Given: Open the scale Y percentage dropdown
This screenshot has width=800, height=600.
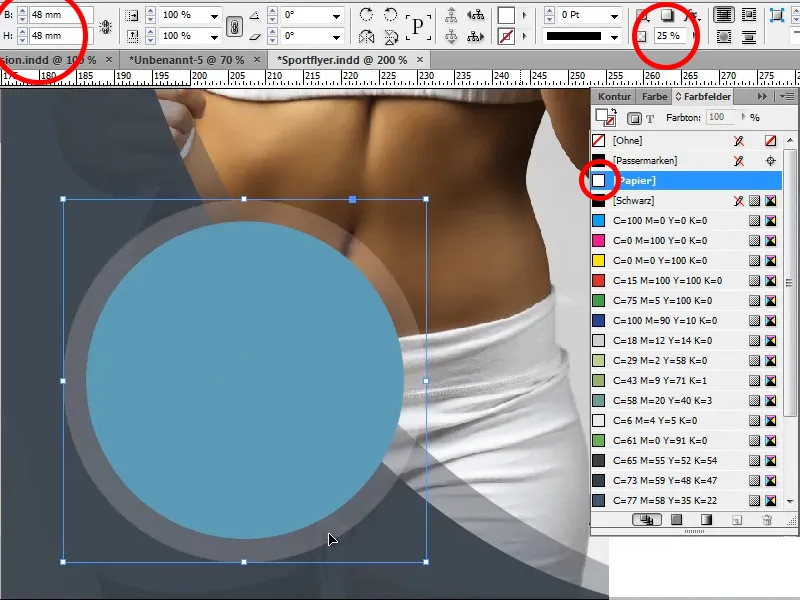Looking at the screenshot, I should pyautogui.click(x=214, y=36).
